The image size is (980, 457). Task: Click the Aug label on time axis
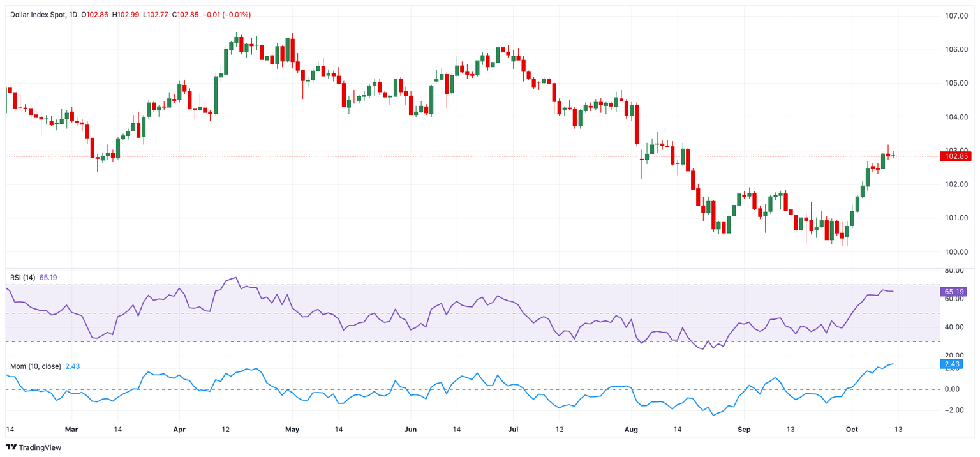[x=632, y=430]
